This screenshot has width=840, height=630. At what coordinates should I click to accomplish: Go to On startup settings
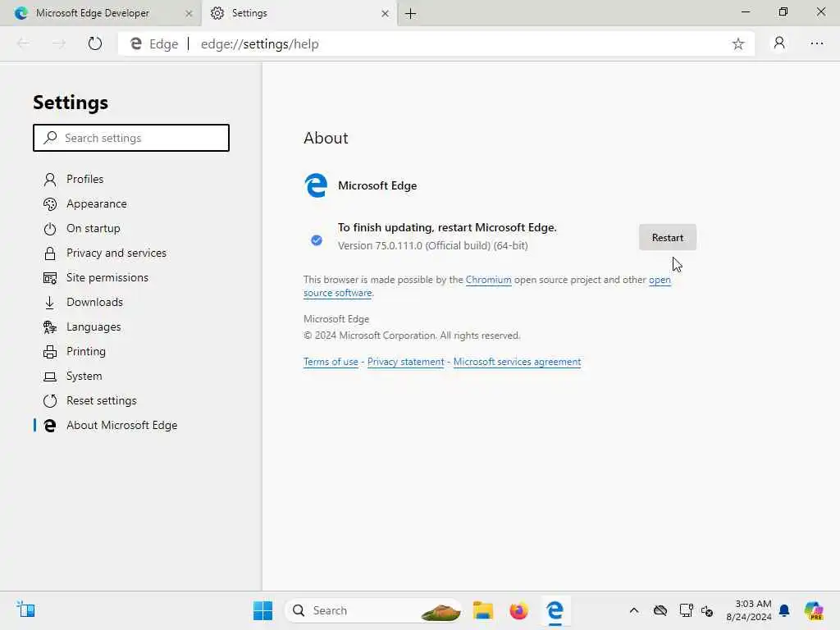(x=94, y=228)
